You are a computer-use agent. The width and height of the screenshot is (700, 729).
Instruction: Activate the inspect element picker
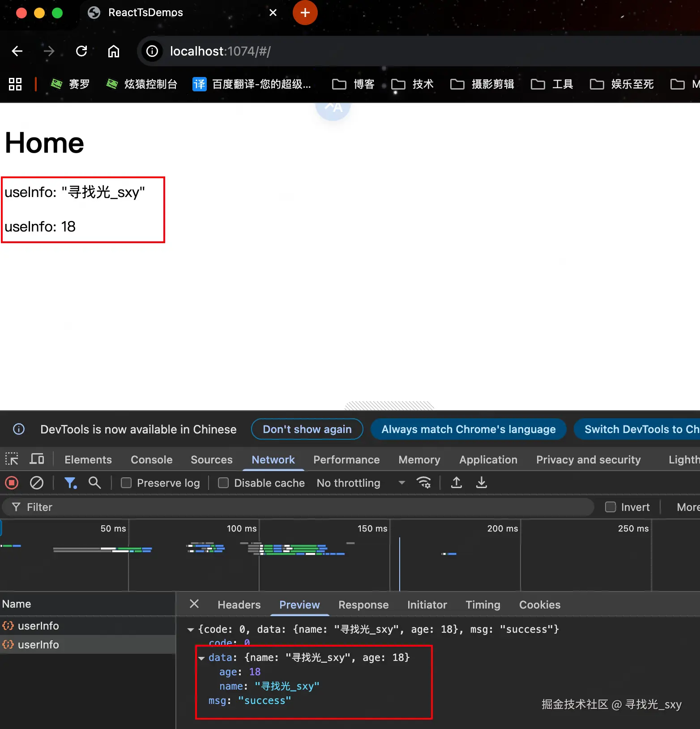pos(12,459)
